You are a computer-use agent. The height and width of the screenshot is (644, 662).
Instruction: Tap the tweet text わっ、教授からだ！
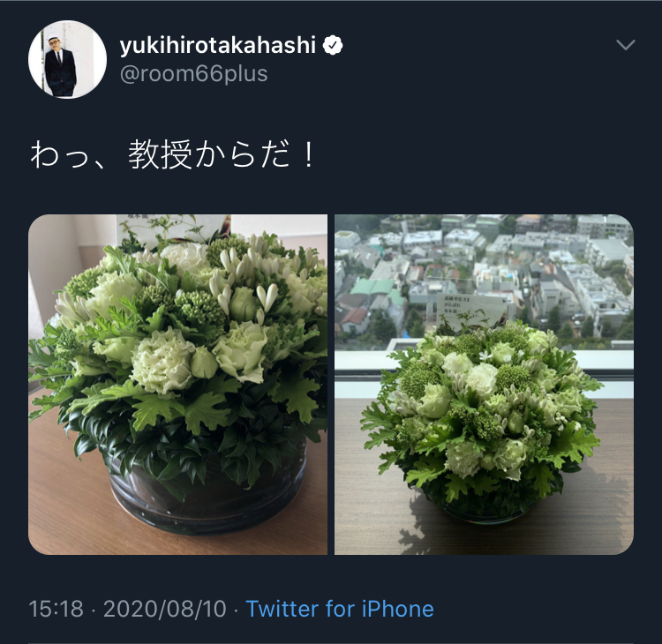173,155
